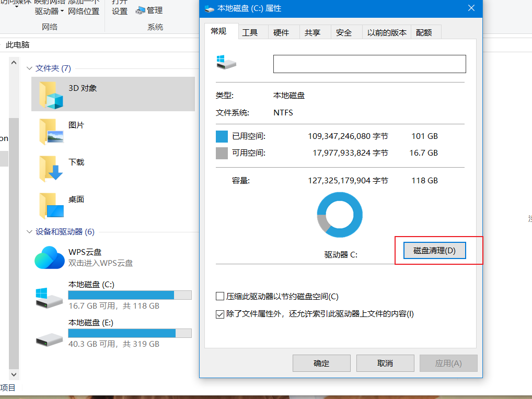This screenshot has width=532, height=399.
Task: Click the 109,347,246,080 字节 value
Action: [x=348, y=136]
